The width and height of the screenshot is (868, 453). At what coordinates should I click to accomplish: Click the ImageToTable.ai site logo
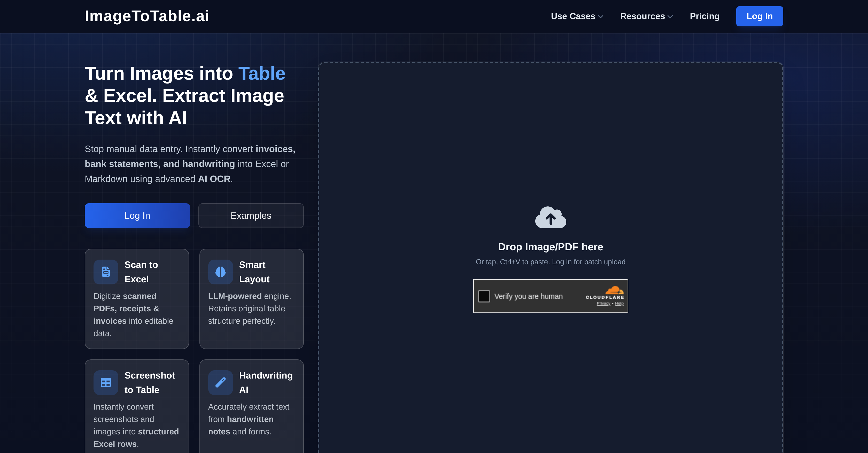coord(147,16)
